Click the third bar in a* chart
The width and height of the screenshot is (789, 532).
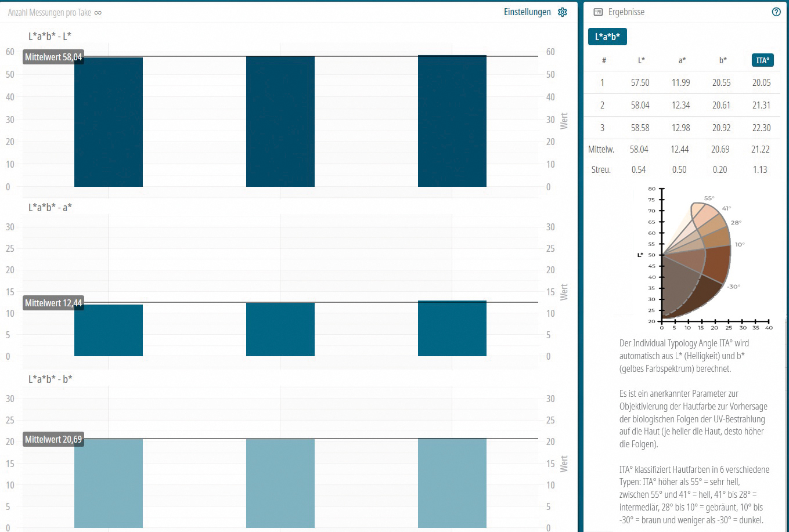[452, 328]
